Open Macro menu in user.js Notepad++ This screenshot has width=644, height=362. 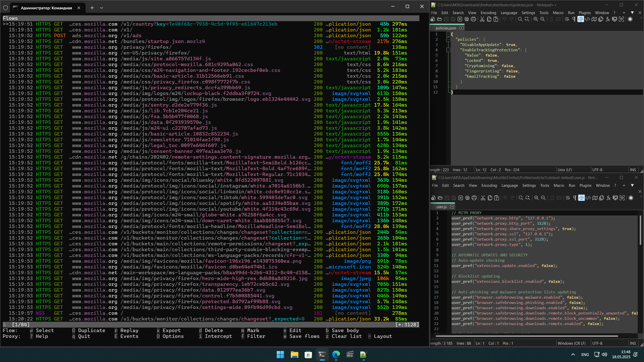pyautogui.click(x=559, y=185)
